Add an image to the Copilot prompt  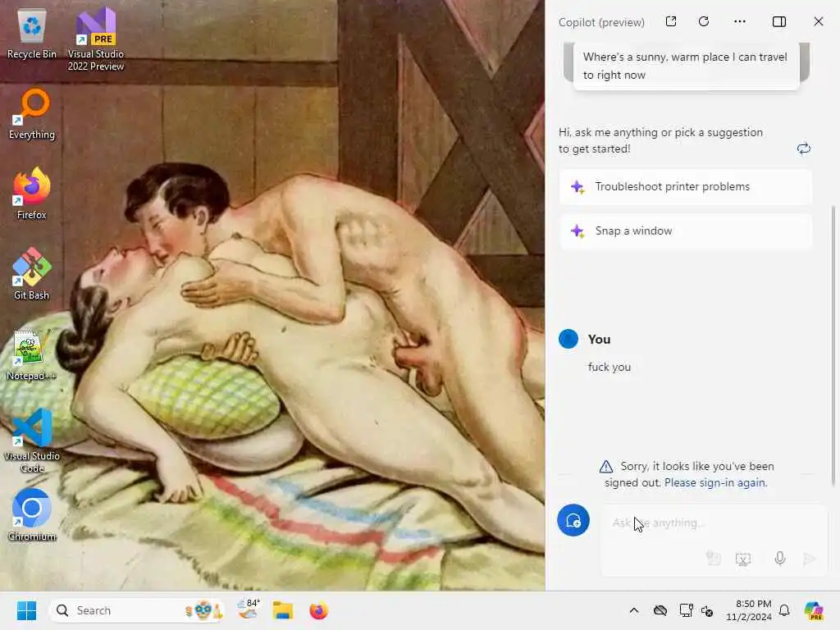[x=713, y=559]
